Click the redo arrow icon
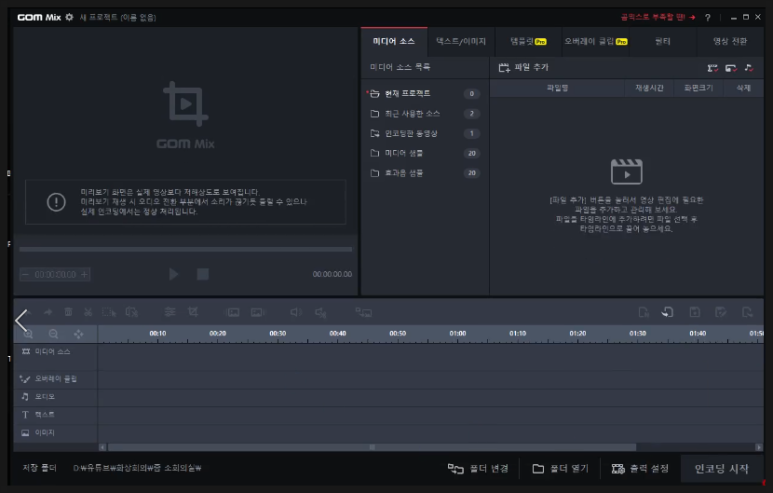Image resolution: width=773 pixels, height=493 pixels. (x=48, y=312)
